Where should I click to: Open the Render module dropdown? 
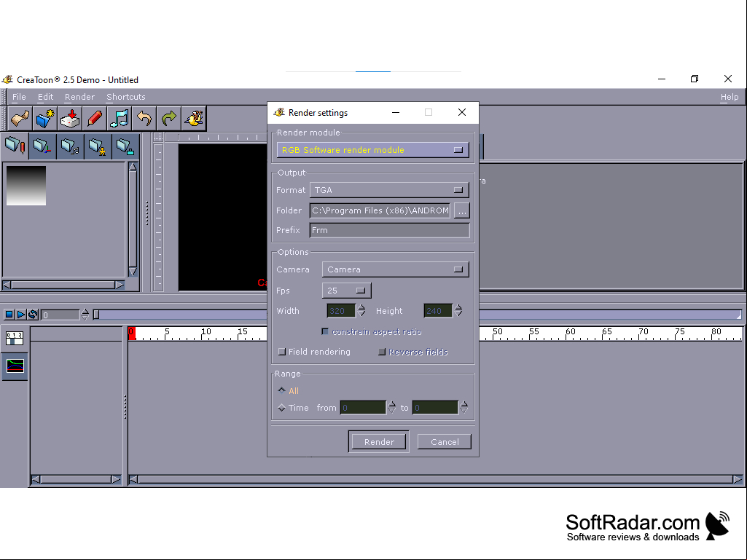click(372, 150)
